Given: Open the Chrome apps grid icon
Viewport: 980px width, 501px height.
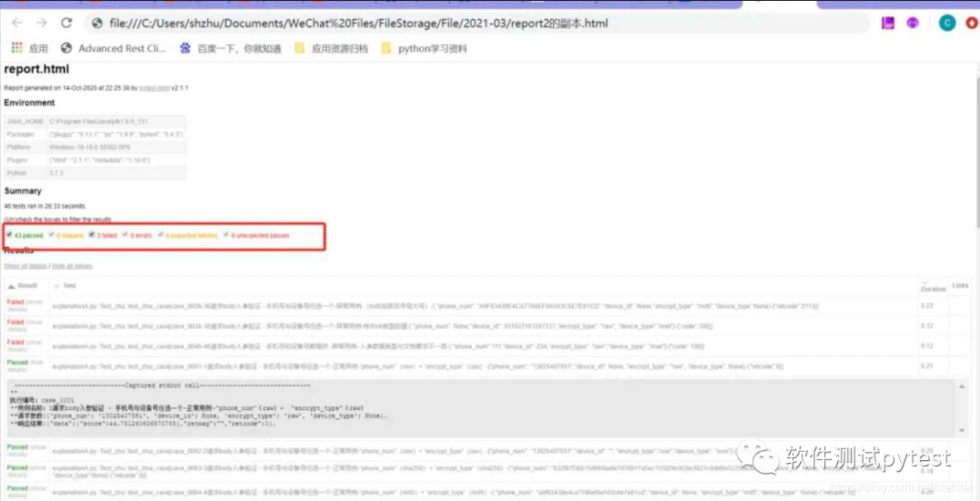Looking at the screenshot, I should click(16, 47).
